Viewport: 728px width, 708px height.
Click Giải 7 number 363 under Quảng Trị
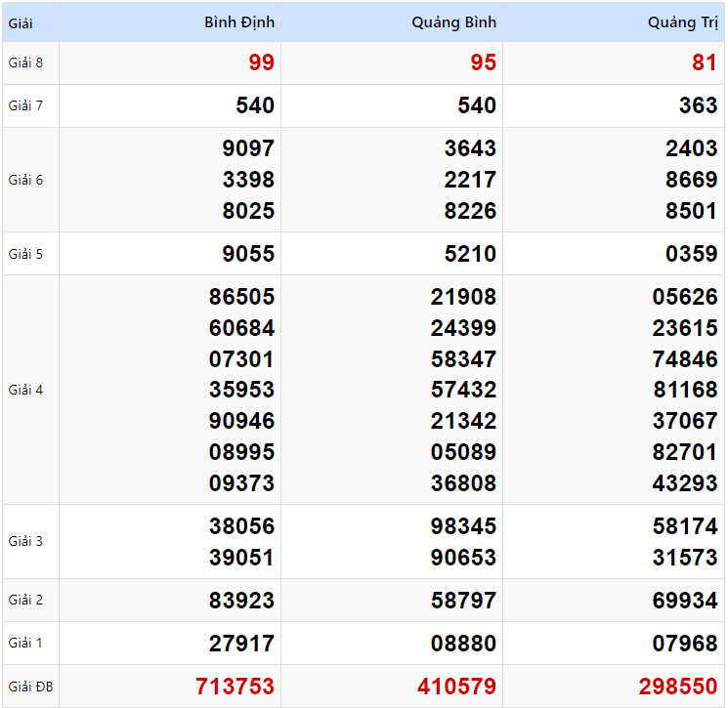click(698, 105)
